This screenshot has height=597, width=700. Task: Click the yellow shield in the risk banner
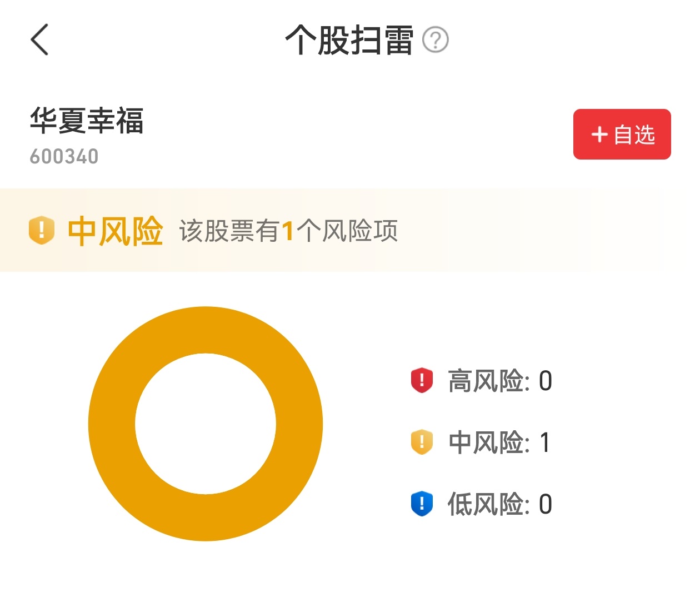pyautogui.click(x=42, y=230)
